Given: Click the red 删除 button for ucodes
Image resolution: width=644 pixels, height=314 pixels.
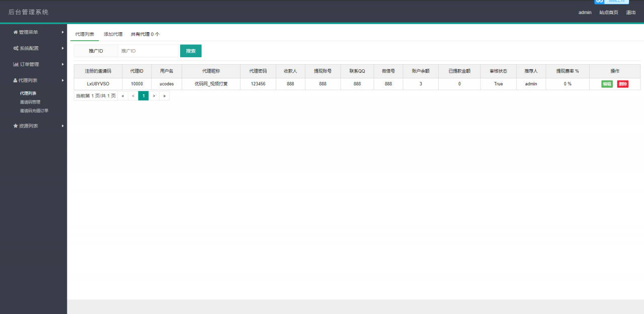Looking at the screenshot, I should tap(623, 84).
